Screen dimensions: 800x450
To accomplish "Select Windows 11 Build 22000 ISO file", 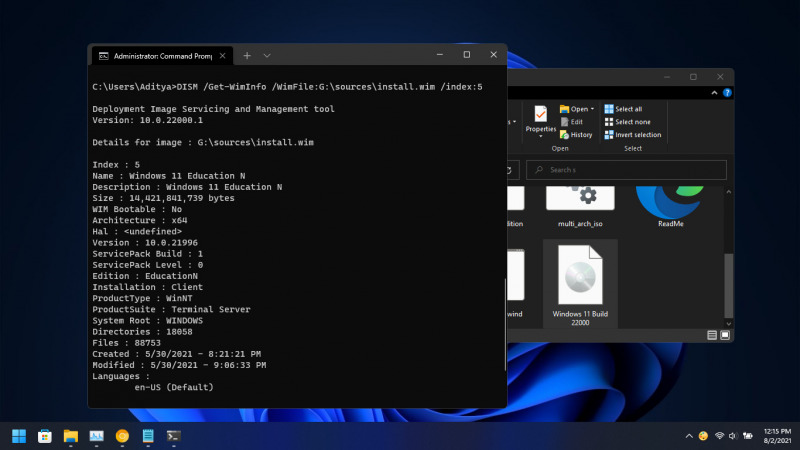I will [x=580, y=284].
